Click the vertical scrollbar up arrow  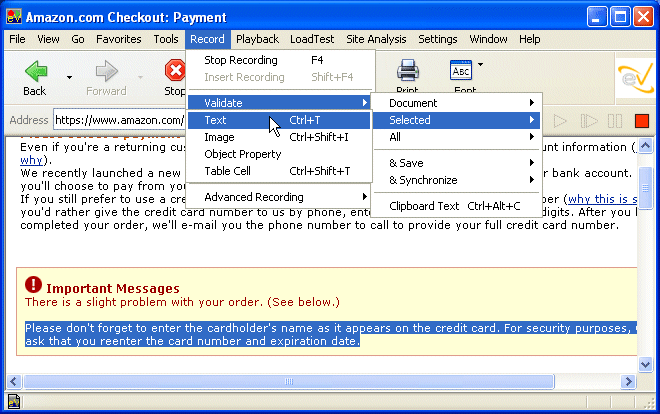click(x=645, y=146)
